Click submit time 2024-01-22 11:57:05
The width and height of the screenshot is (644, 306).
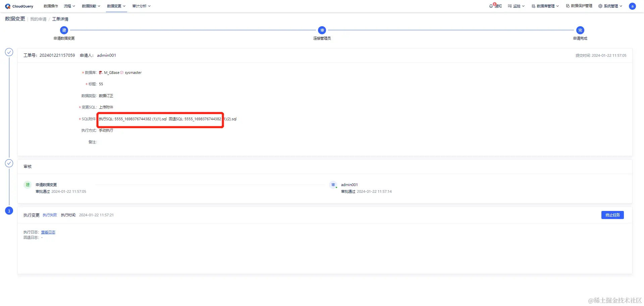click(x=609, y=55)
